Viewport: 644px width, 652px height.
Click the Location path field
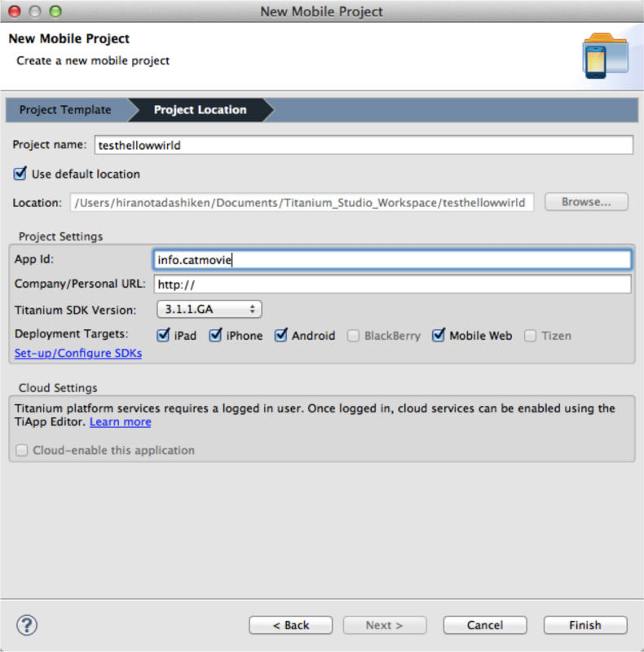(302, 202)
